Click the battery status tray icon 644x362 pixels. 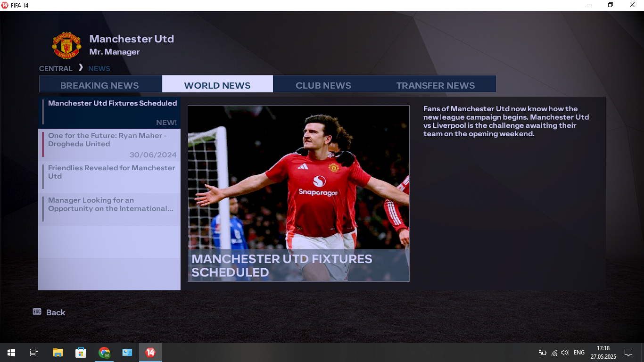[x=543, y=353]
